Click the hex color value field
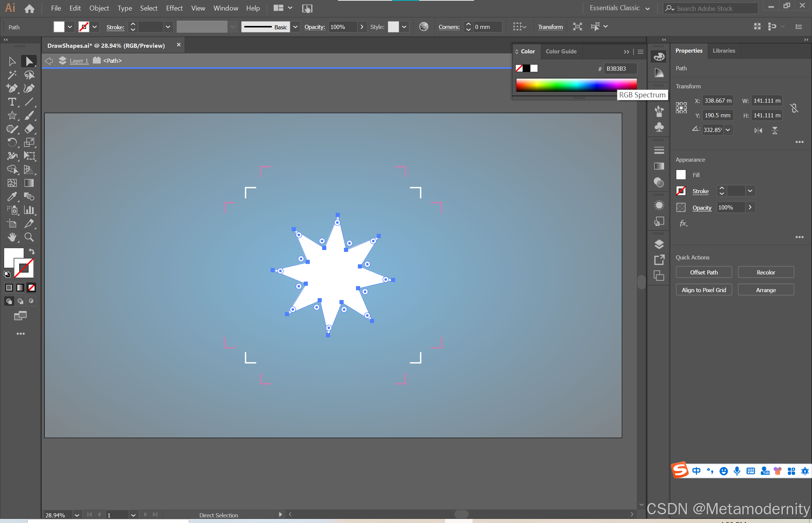The height and width of the screenshot is (523, 812). 620,68
